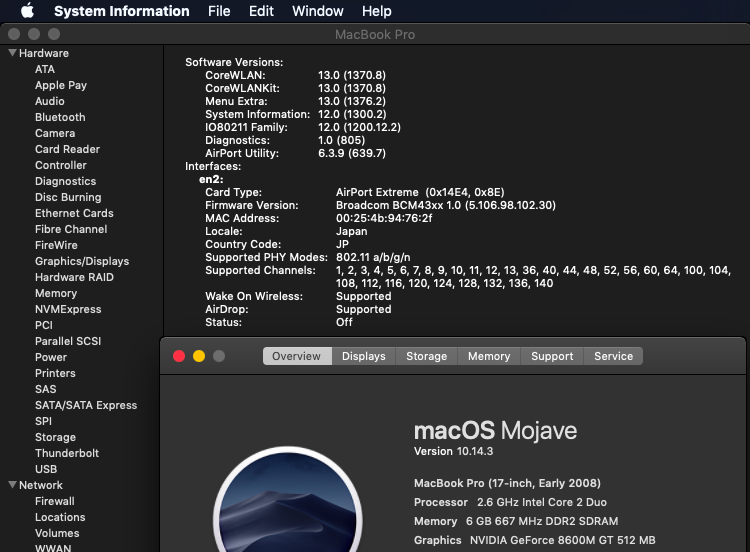
Task: Click the en2 interface heading
Action: click(x=211, y=179)
